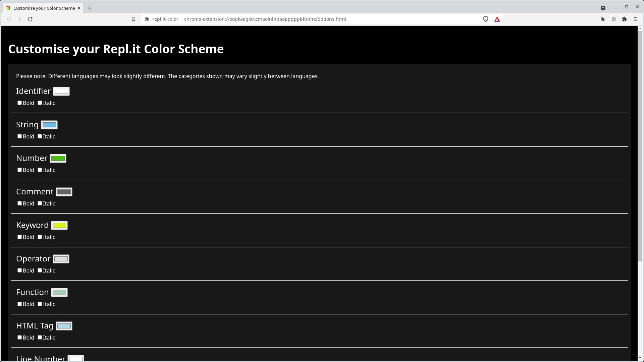Open the browser hamburger menu
The height and width of the screenshot is (362, 644).
(x=635, y=19)
